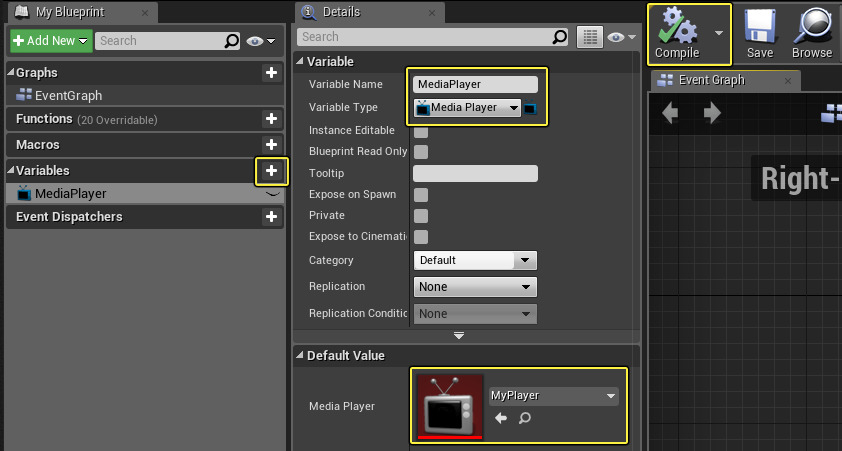Add new function with plus icon
Image resolution: width=842 pixels, height=451 pixels.
[271, 119]
